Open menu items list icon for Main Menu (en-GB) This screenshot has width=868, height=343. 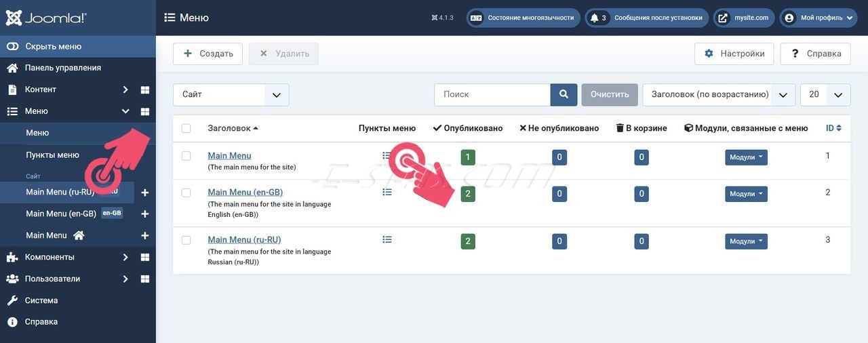pos(387,193)
